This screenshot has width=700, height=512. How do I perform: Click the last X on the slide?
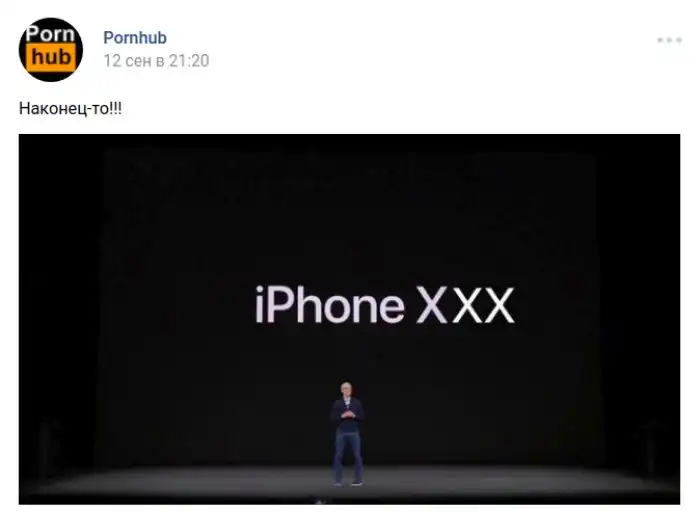(499, 305)
